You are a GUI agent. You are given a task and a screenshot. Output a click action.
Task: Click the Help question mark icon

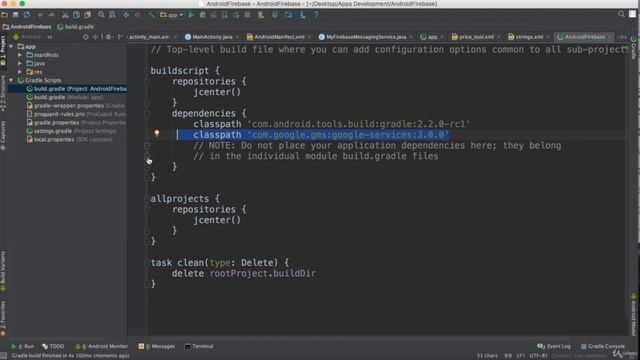point(316,15)
